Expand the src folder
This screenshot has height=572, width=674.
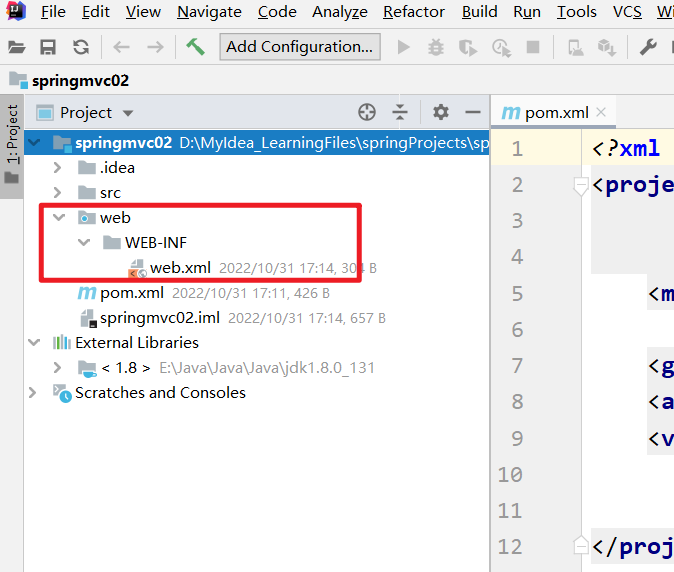[57, 192]
